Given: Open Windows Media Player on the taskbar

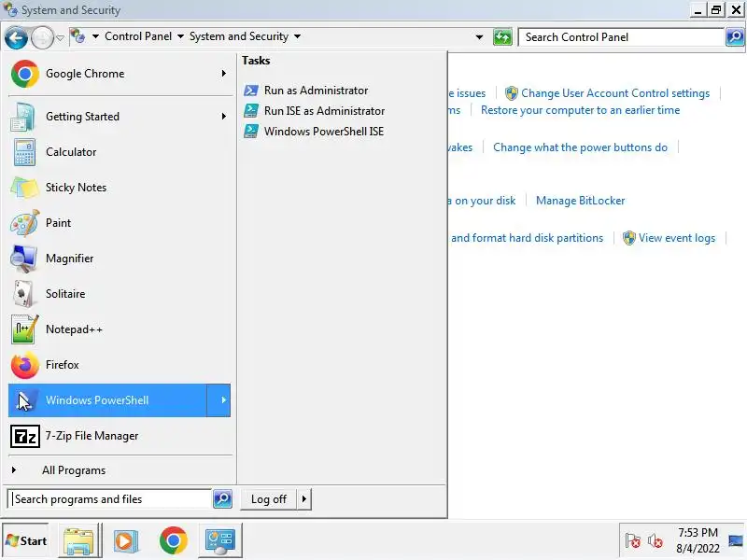Looking at the screenshot, I should click(126, 540).
